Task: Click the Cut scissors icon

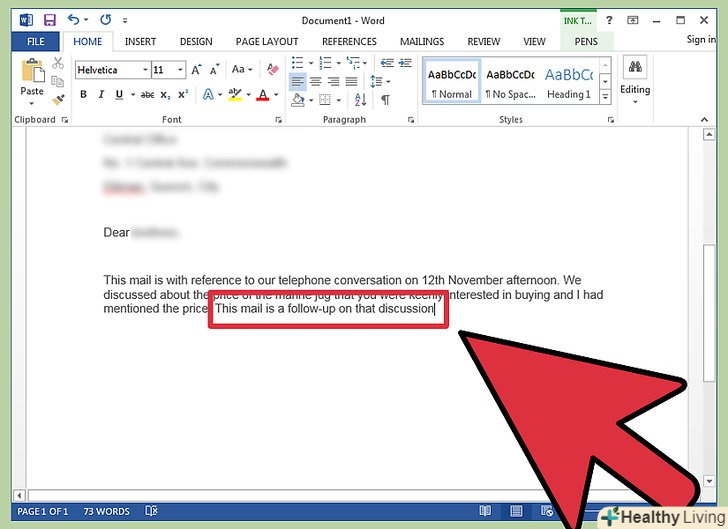Action: (58, 63)
